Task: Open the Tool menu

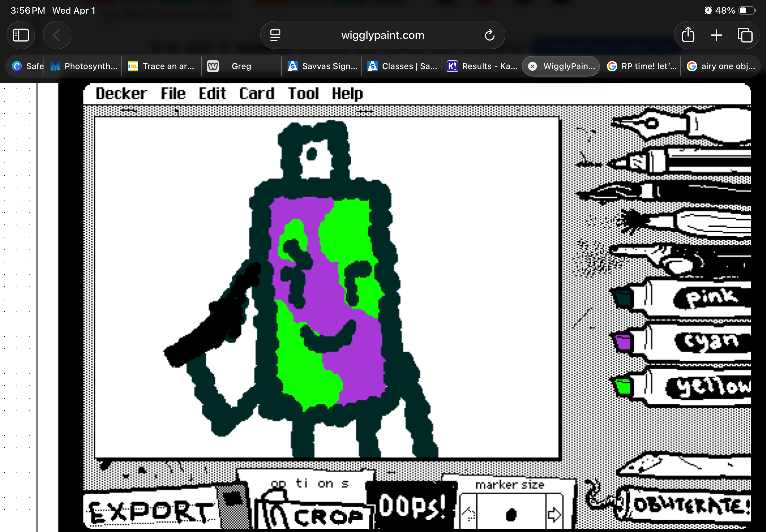Action: point(303,93)
